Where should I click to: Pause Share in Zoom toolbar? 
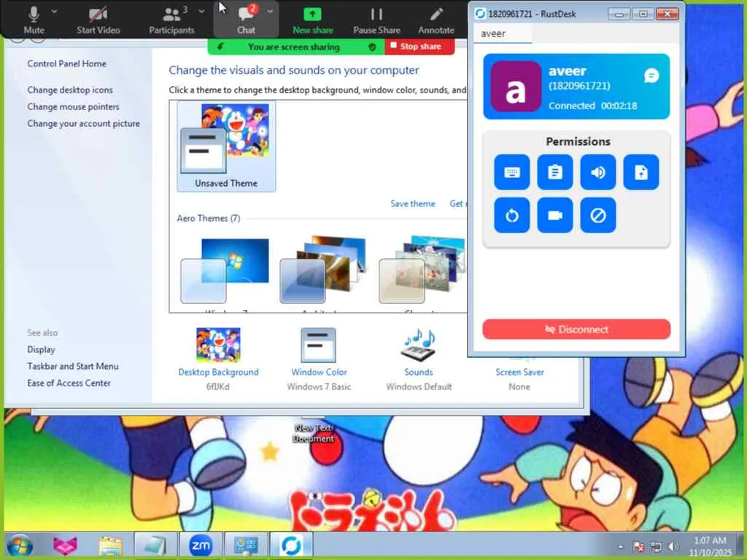pos(376,20)
